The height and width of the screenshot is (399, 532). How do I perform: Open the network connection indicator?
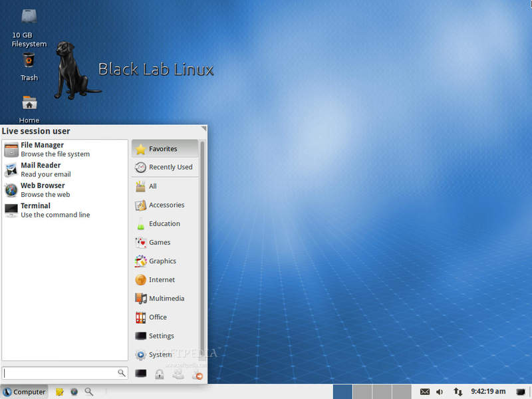coord(458,392)
